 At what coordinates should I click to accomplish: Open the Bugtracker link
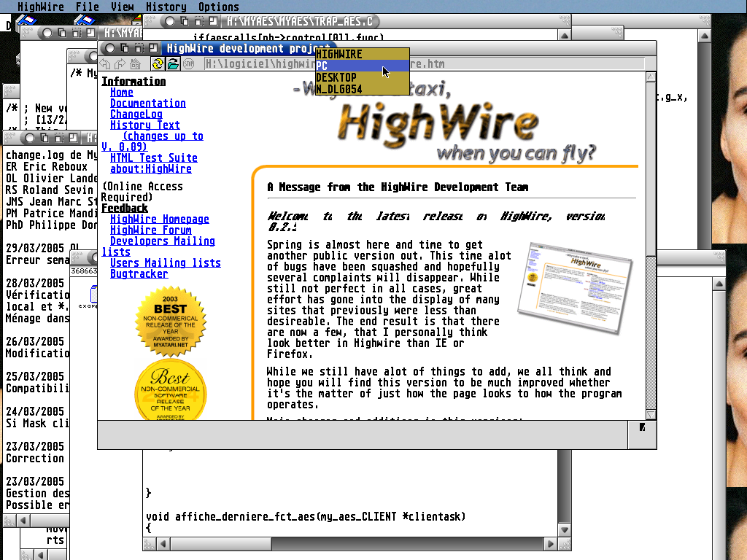point(139,274)
